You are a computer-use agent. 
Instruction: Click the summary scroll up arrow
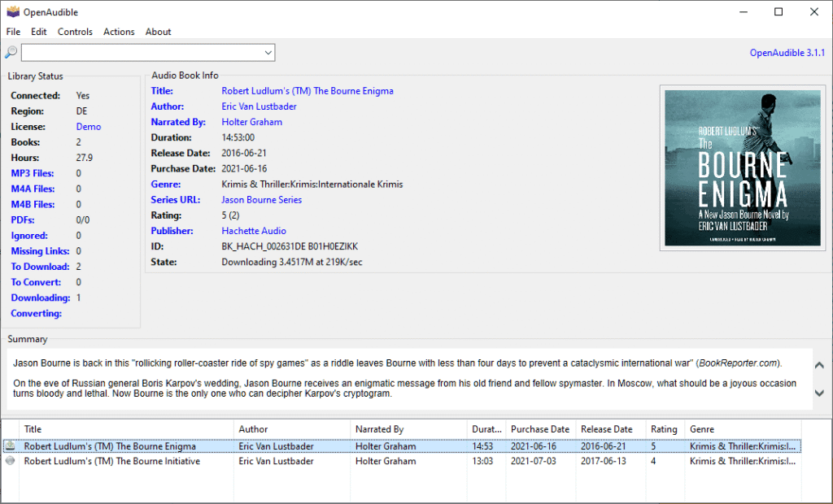(x=819, y=365)
